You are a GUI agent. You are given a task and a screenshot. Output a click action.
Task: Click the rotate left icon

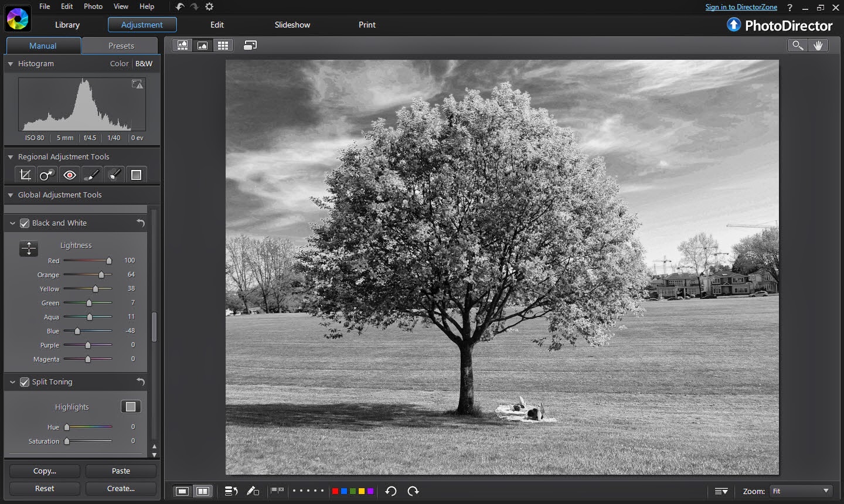coord(391,491)
